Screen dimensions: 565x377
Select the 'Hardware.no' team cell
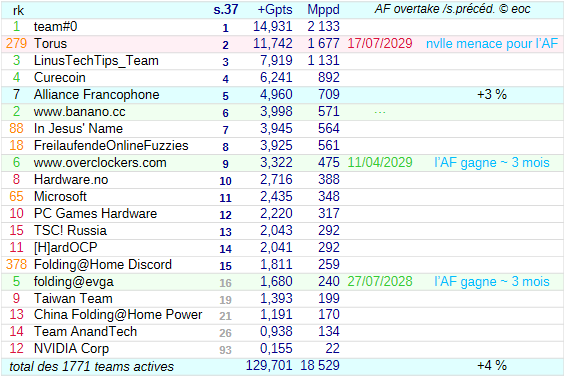(x=71, y=179)
